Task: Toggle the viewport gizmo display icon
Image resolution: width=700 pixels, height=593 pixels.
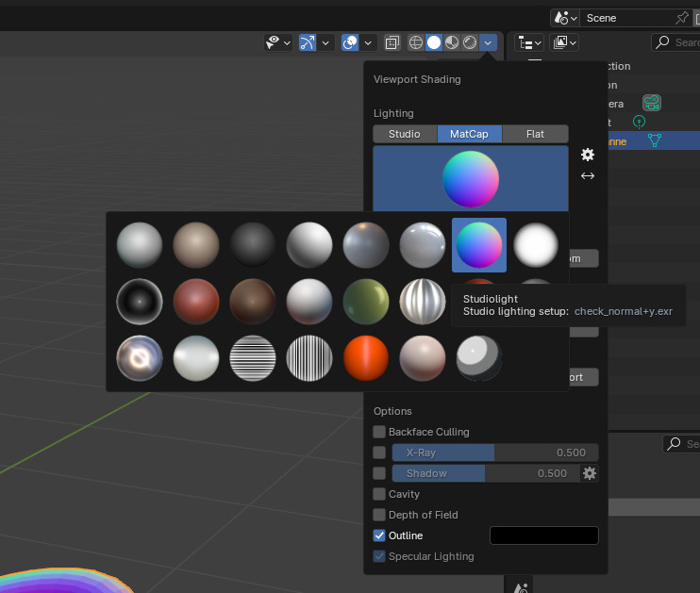Action: [308, 42]
